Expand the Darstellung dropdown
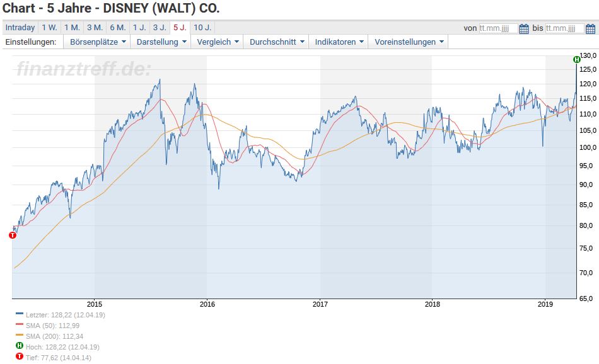This screenshot has height=364, width=599. tap(161, 42)
